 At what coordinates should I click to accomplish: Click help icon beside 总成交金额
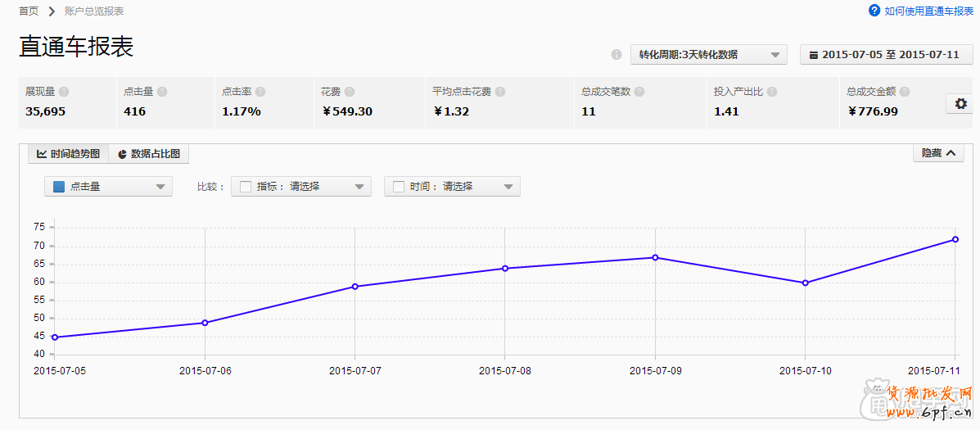click(905, 93)
